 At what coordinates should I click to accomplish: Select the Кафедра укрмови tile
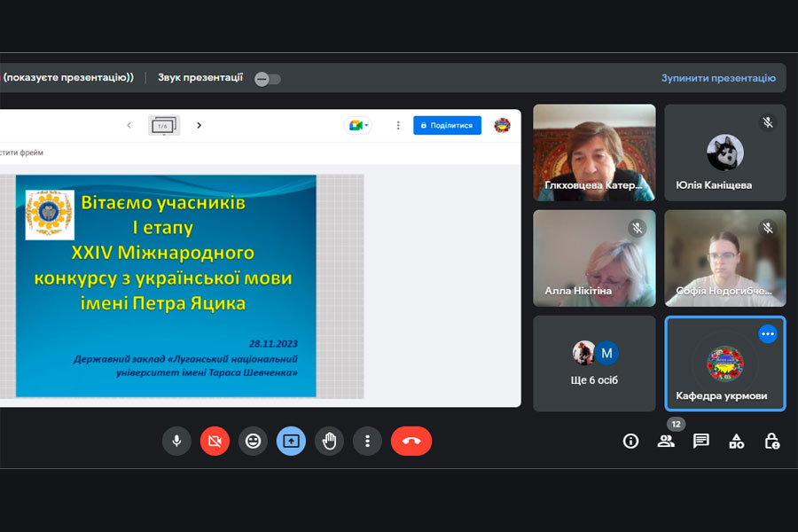(725, 364)
